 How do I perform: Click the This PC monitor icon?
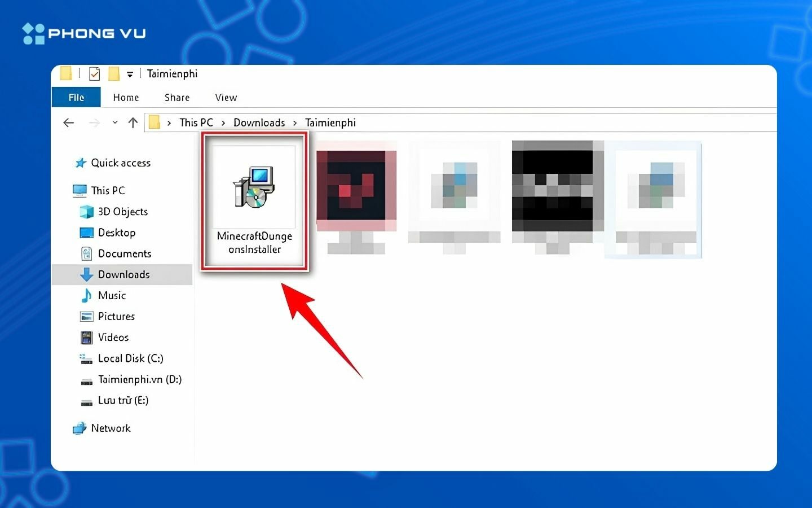(80, 190)
